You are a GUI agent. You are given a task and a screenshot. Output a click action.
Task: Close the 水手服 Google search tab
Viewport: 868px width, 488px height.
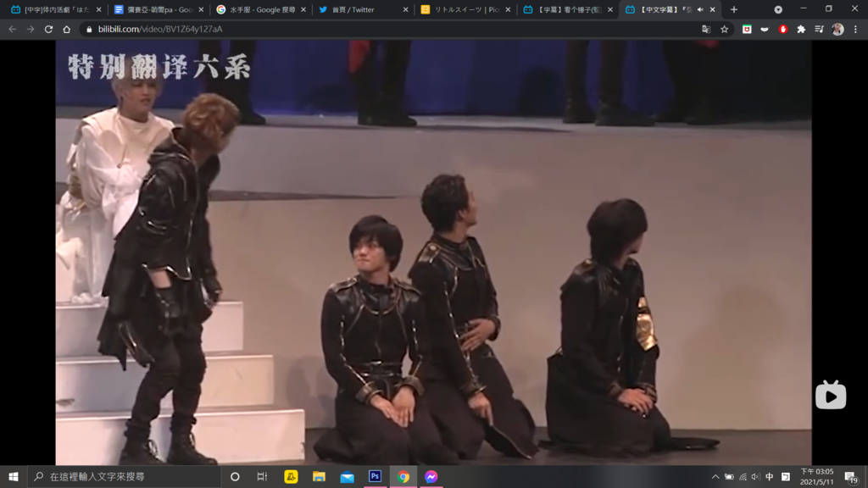click(x=303, y=9)
